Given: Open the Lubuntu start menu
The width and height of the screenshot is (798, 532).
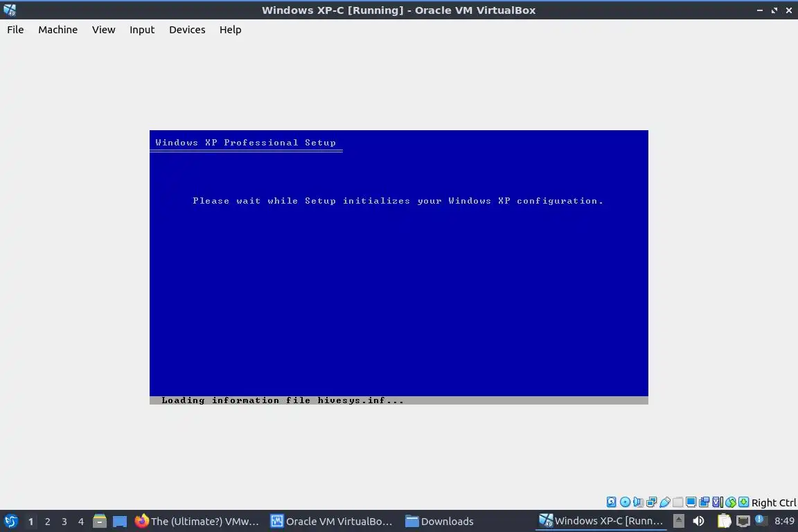Looking at the screenshot, I should click(x=10, y=522).
